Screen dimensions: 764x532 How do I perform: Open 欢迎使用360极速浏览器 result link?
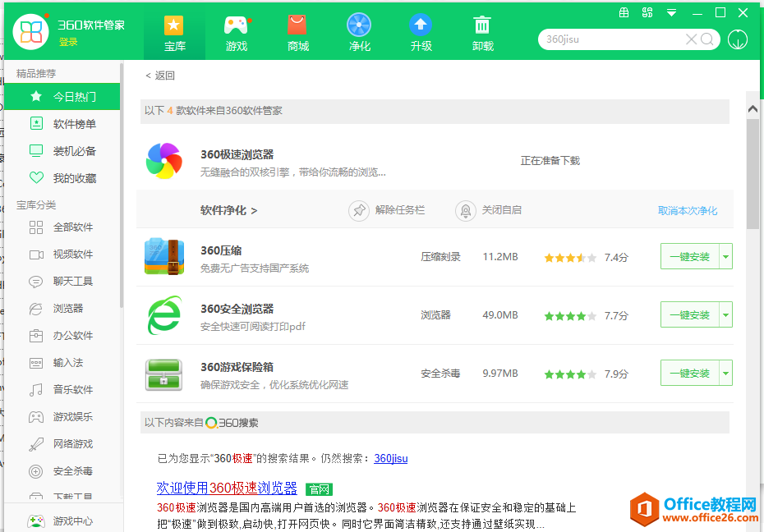(x=227, y=488)
